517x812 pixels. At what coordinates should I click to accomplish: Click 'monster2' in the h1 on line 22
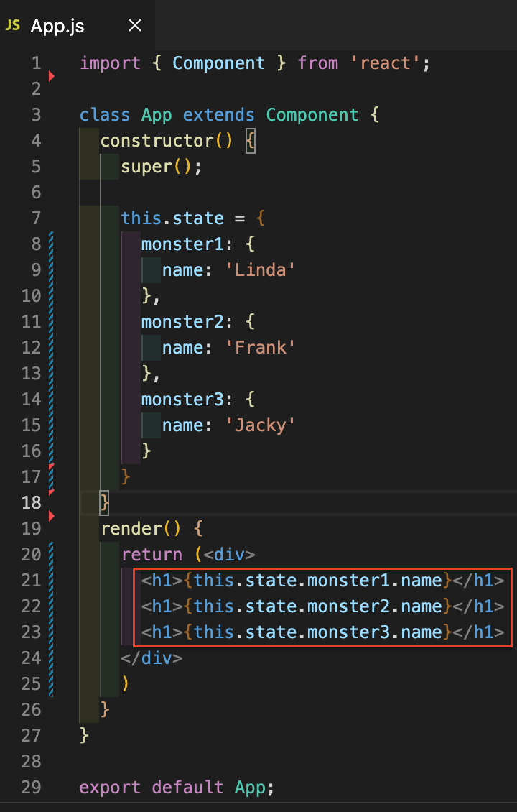click(x=348, y=606)
